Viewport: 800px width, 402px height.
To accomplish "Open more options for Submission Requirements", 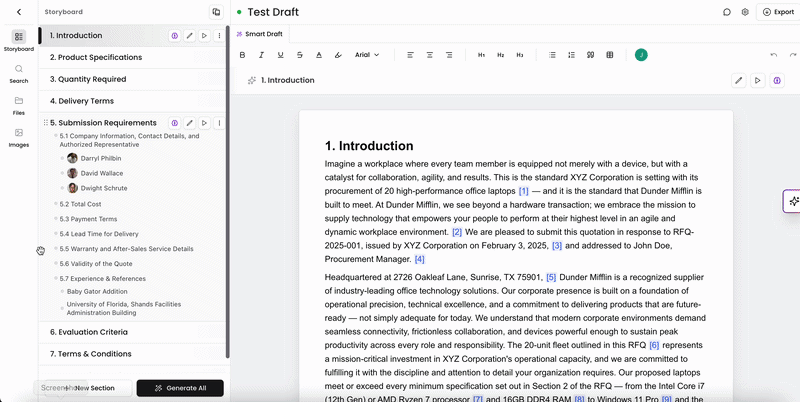I will [x=219, y=123].
